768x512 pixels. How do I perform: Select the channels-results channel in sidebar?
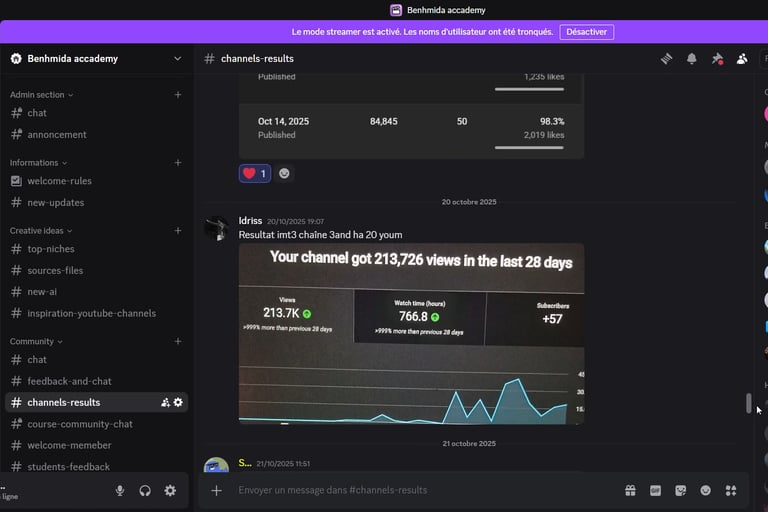tap(96, 403)
